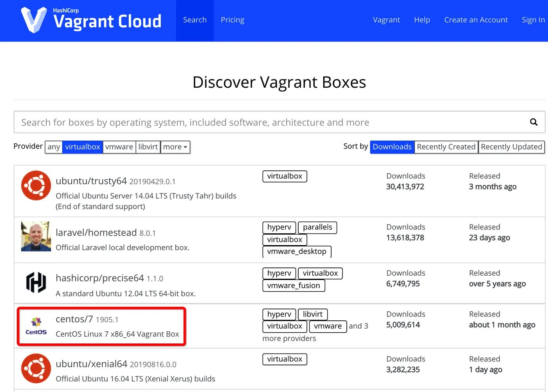Click 'CentOS Linux 7 x86_64 Vagrant Box' description
The height and width of the screenshot is (392, 548).
(x=117, y=334)
